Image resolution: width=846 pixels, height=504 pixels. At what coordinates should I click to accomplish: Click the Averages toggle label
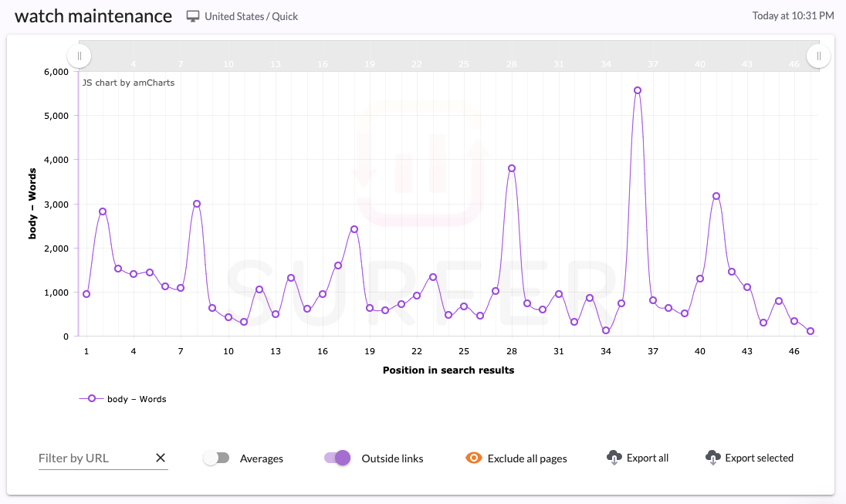coord(261,458)
